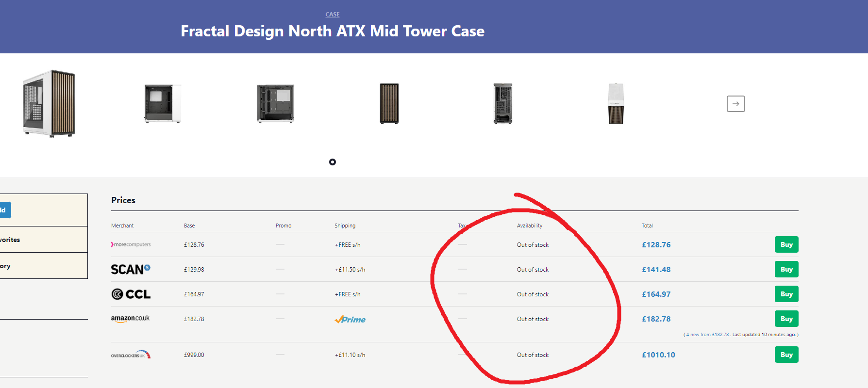Image resolution: width=868 pixels, height=388 pixels.
Task: Select the white top-down case thumbnail
Action: 616,104
